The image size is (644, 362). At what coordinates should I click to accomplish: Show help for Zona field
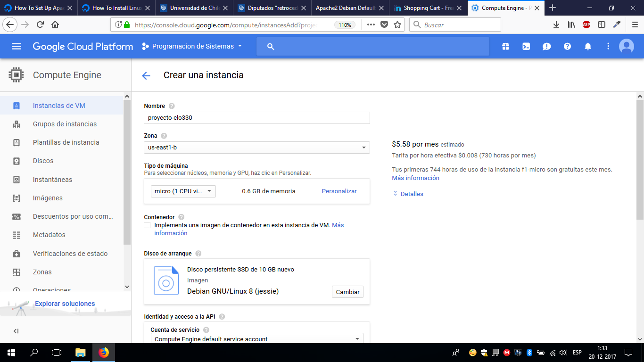click(x=164, y=136)
